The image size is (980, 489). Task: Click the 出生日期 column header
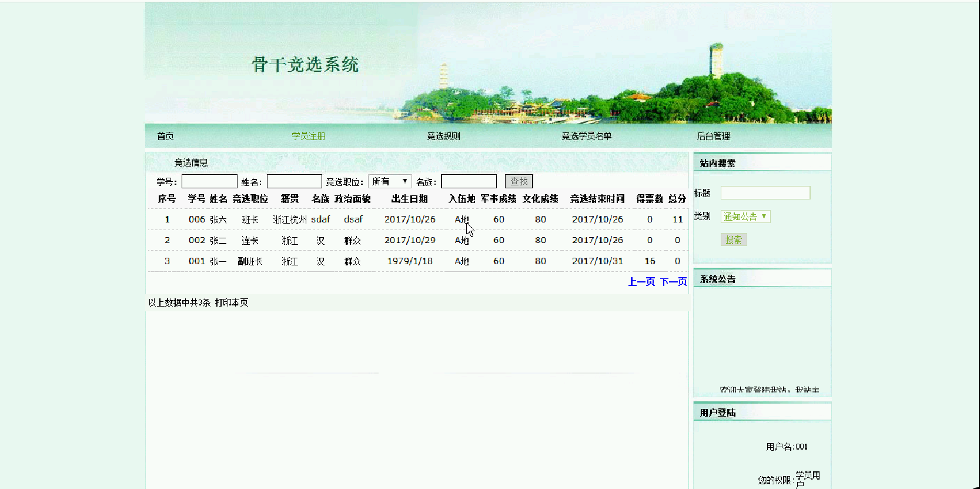(410, 199)
